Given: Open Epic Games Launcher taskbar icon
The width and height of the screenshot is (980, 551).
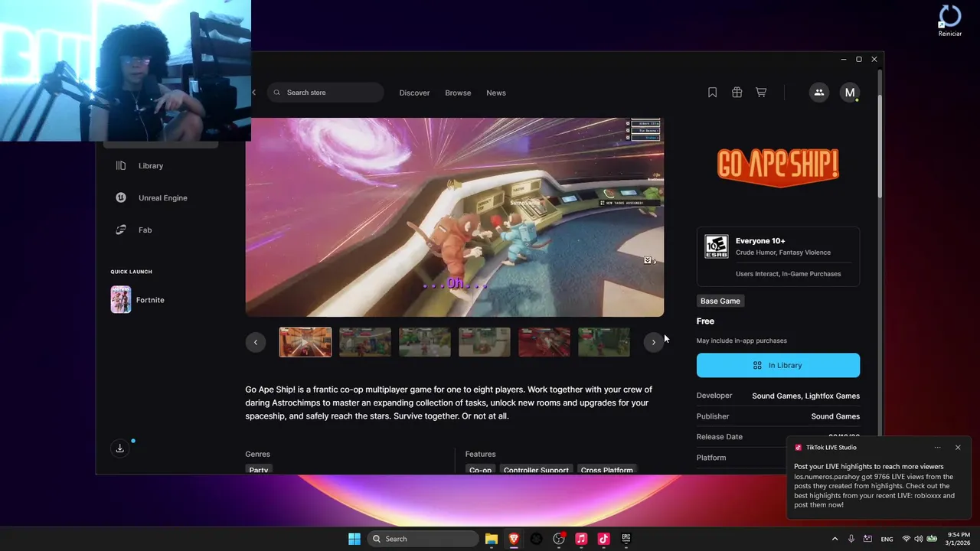Looking at the screenshot, I should tap(626, 539).
